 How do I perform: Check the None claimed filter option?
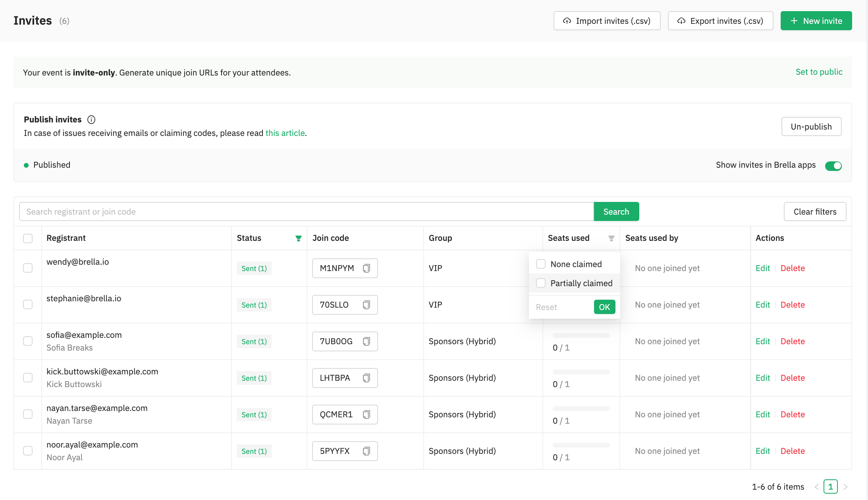coord(541,264)
